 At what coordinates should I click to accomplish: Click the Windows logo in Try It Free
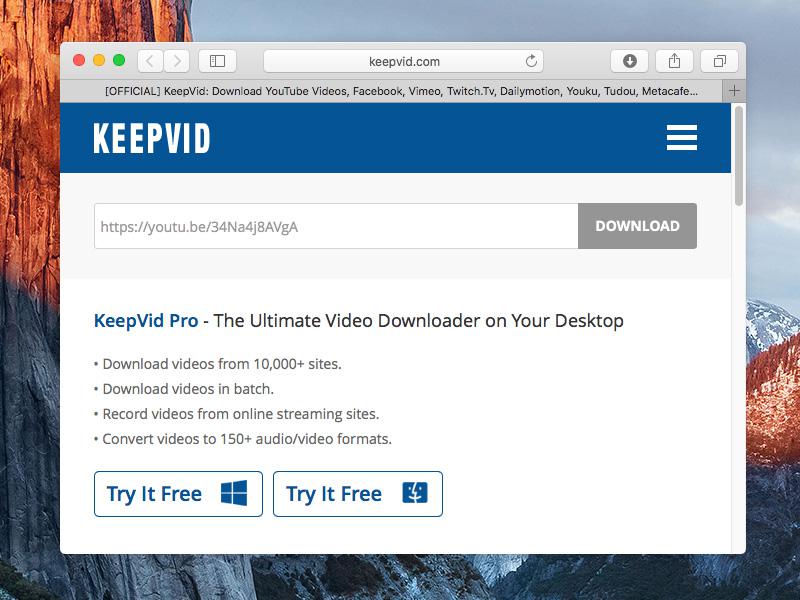click(x=234, y=493)
